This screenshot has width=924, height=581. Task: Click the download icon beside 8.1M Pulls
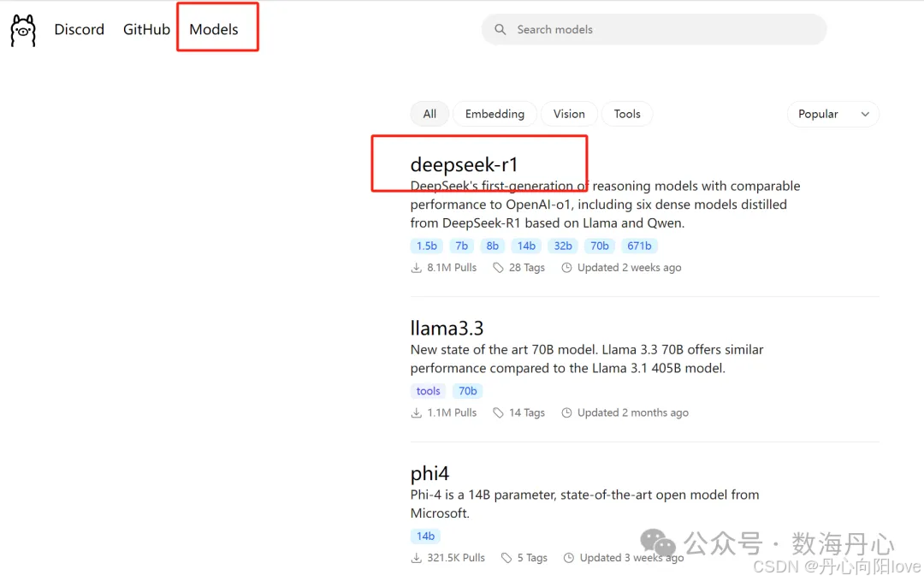point(416,268)
